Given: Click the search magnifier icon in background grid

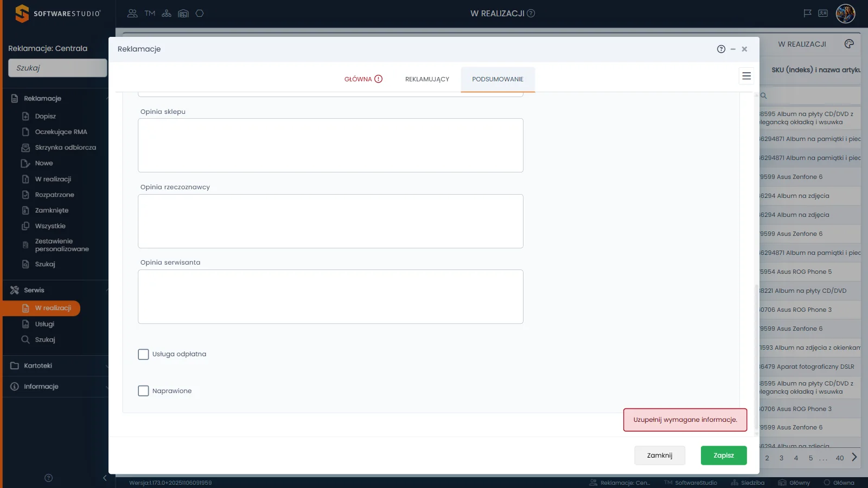Looking at the screenshot, I should (763, 95).
